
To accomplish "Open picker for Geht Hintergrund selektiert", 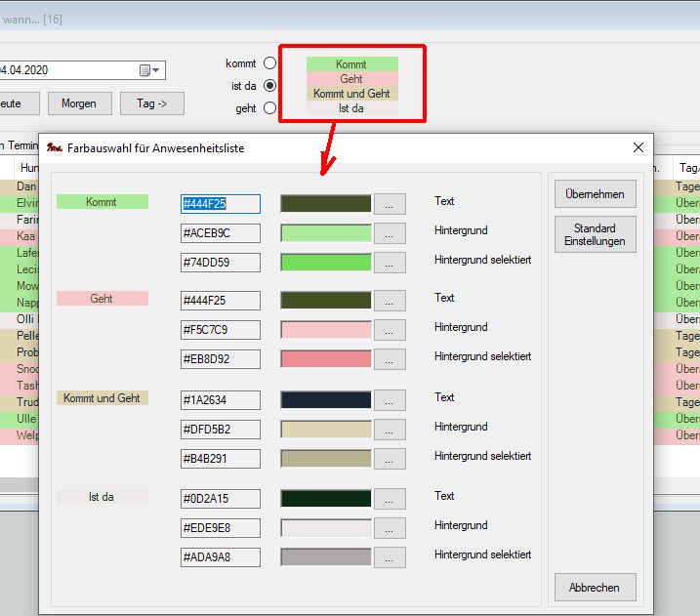I will coord(391,359).
